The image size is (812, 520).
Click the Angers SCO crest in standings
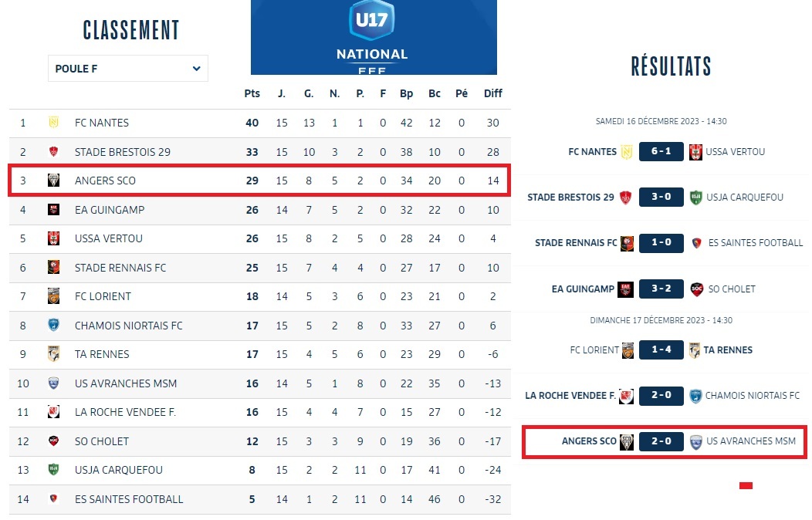click(54, 181)
